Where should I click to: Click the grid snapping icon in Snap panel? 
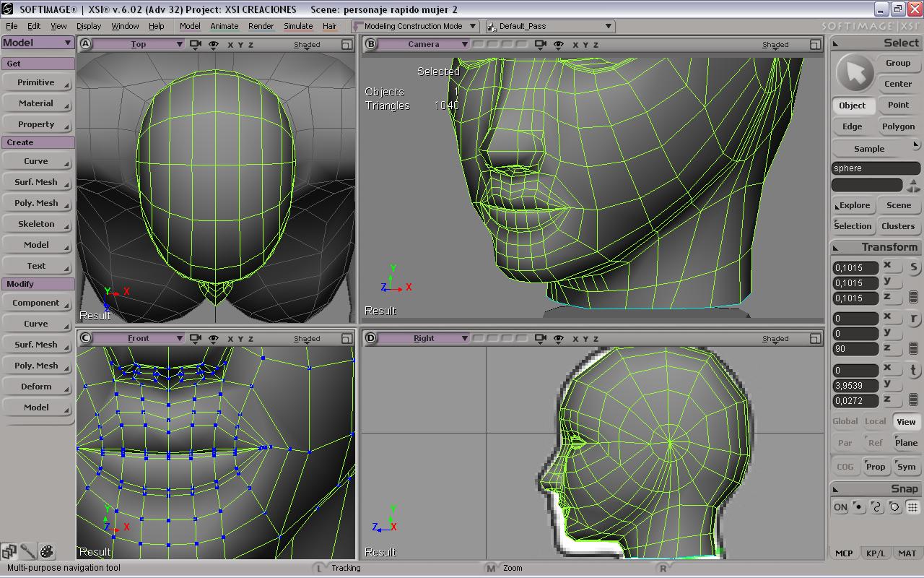click(x=912, y=507)
